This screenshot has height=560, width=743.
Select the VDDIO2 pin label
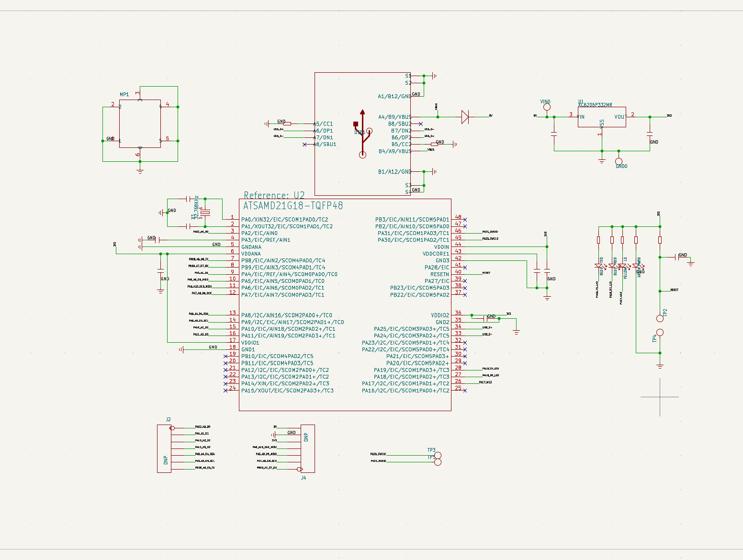pos(440,315)
